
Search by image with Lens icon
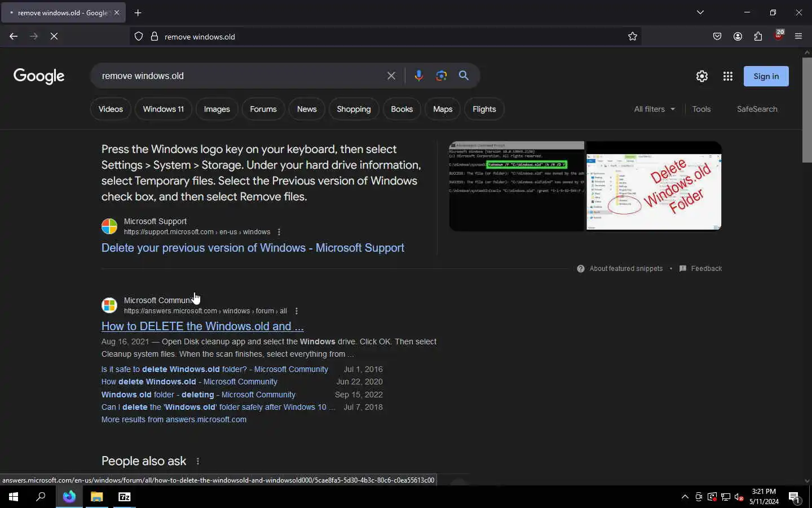click(x=442, y=76)
